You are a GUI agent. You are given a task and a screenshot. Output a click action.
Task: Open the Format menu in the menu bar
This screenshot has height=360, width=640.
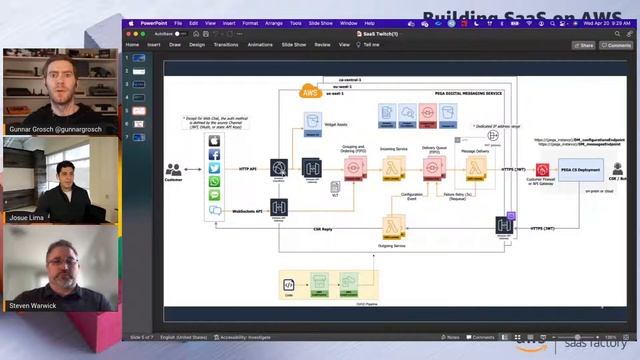click(x=250, y=23)
